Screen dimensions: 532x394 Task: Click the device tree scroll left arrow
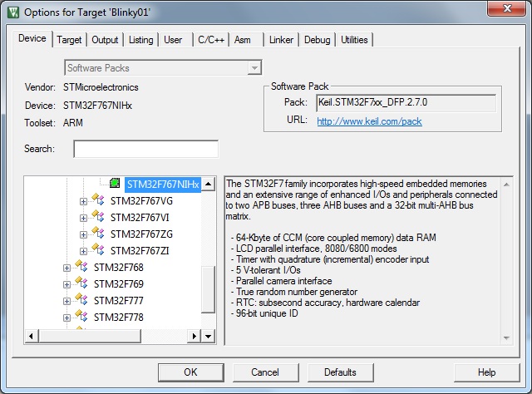[32, 337]
